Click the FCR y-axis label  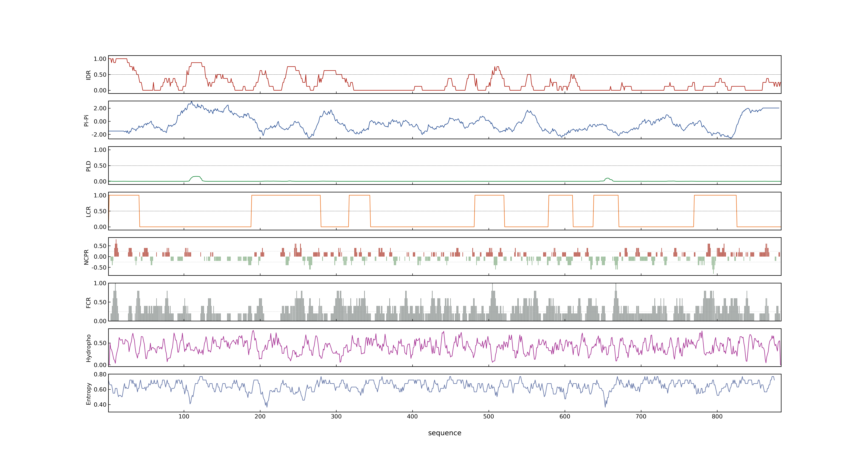coord(88,302)
